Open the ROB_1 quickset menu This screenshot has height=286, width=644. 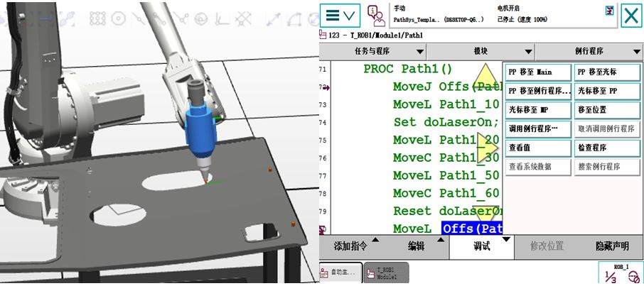(x=621, y=274)
